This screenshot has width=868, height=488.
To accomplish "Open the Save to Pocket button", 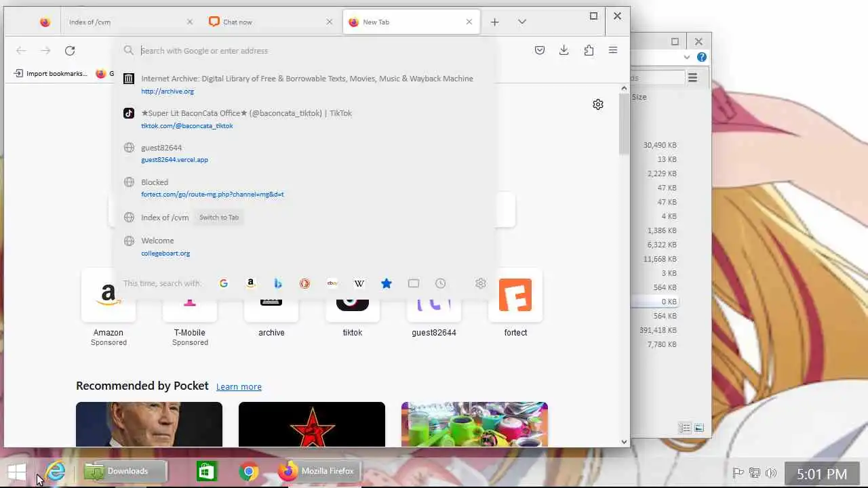I will tap(540, 50).
